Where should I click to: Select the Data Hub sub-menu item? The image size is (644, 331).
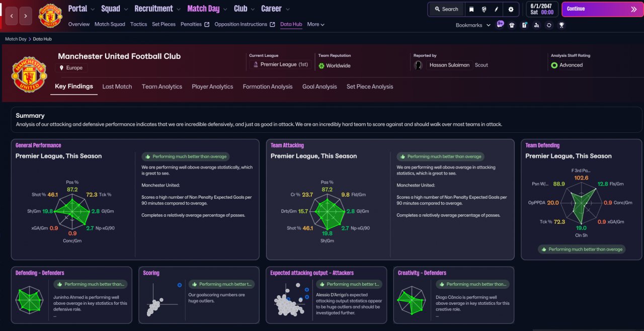pos(291,24)
